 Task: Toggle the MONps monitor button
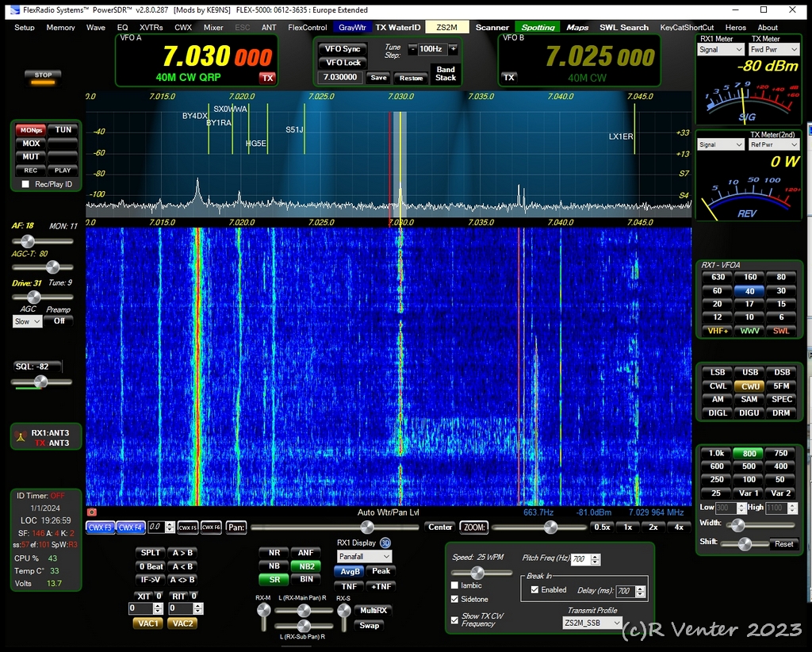[31, 130]
